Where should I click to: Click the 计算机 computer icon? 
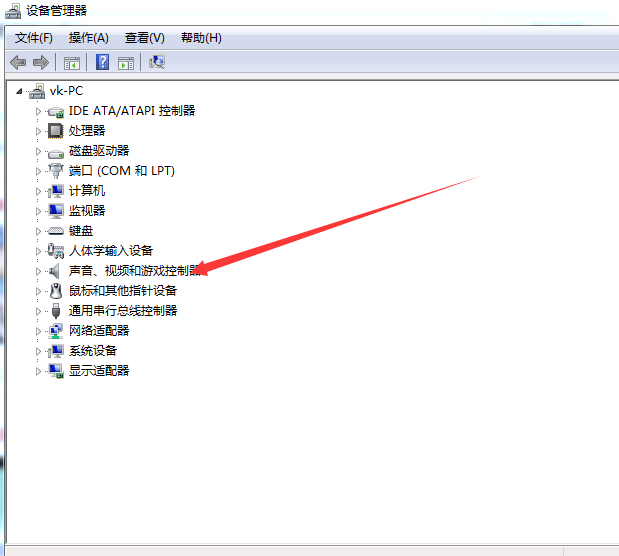[56, 191]
